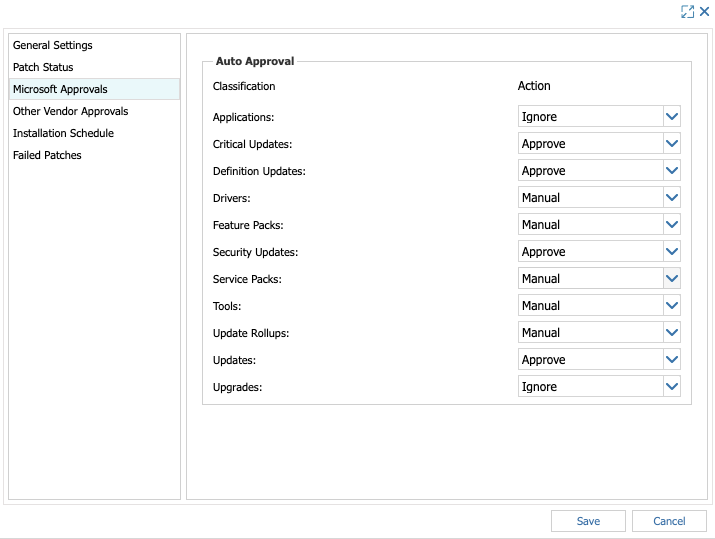Expand the Definition Updates action dropdown
Viewport: 715px width, 539px height.
tap(672, 171)
